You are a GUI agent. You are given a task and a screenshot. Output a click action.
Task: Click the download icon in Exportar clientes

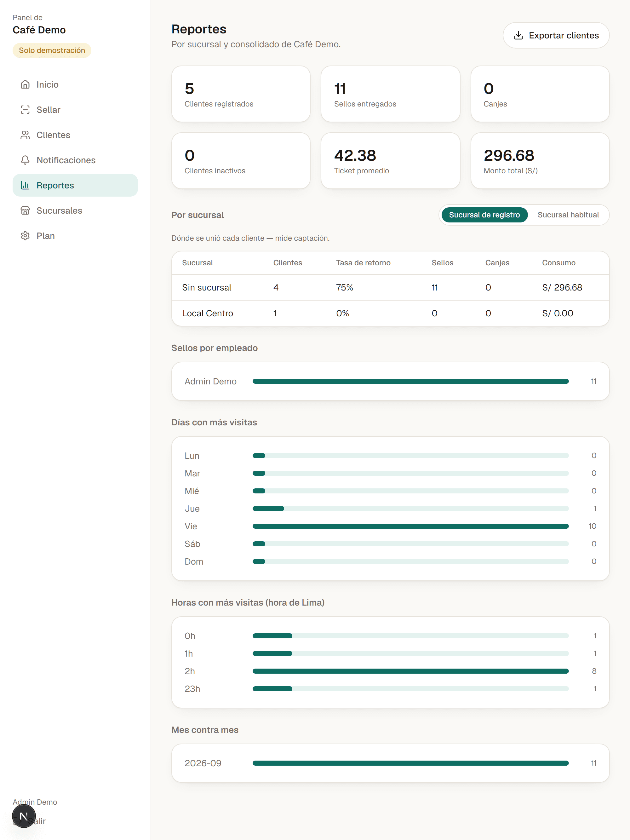(518, 35)
